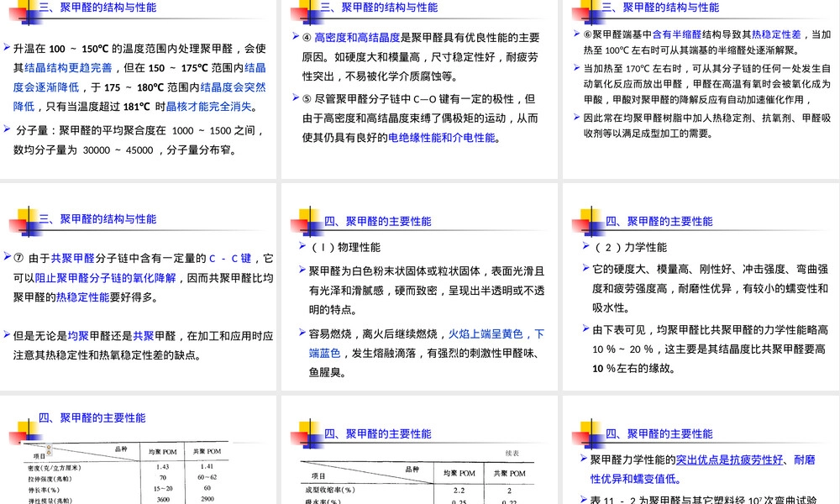Click the bullet 当加热至 170℃ 左右时
840x504 pixels.
point(702,84)
